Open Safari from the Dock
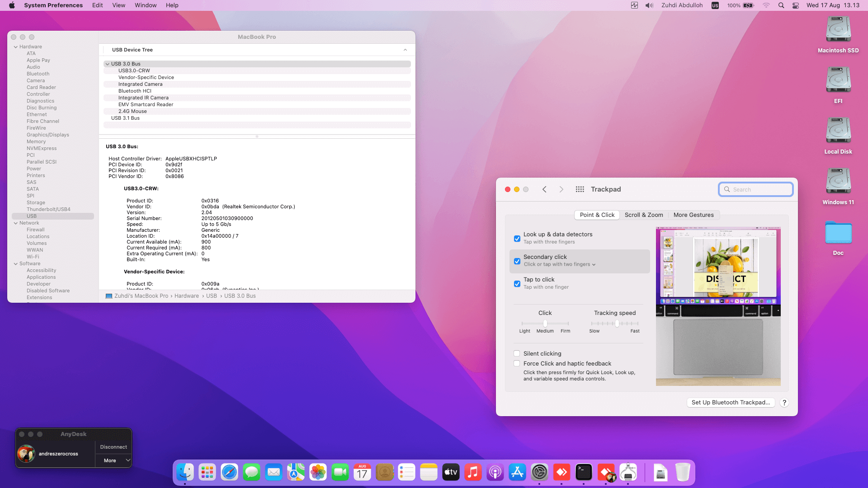868x488 pixels. (229, 473)
